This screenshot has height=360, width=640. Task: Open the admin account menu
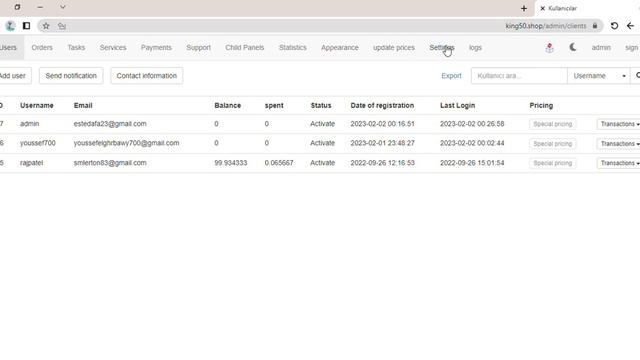pos(601,48)
